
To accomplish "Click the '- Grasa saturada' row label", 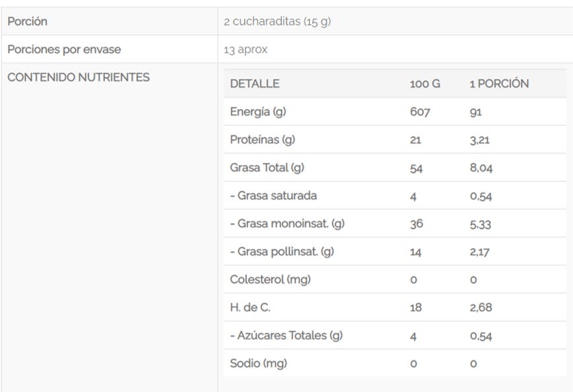I will [273, 195].
